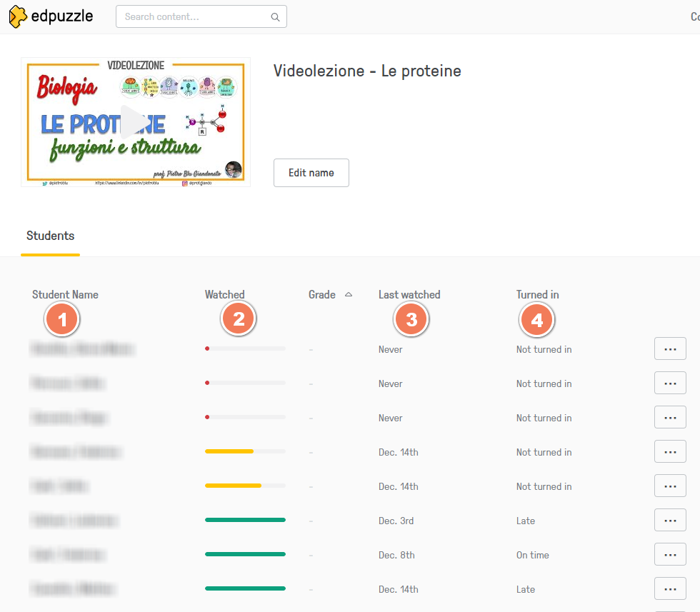Click numbered marker 2 under Watched
The image size is (700, 612).
(x=239, y=319)
